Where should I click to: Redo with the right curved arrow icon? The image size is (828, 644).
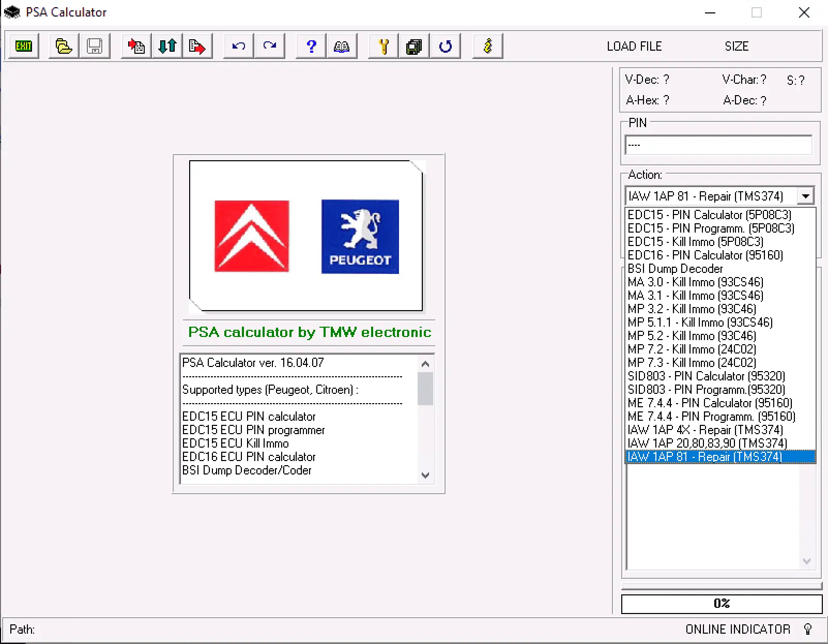[x=270, y=47]
